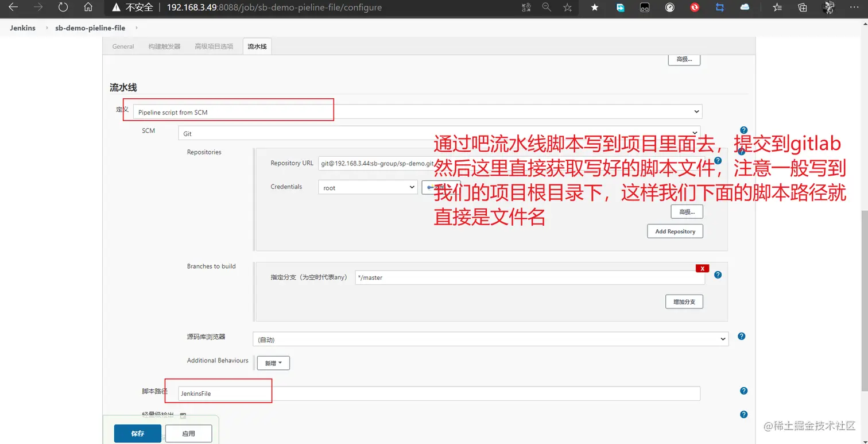Delete the */master branch with red X
Image resolution: width=868 pixels, height=444 pixels.
point(702,268)
